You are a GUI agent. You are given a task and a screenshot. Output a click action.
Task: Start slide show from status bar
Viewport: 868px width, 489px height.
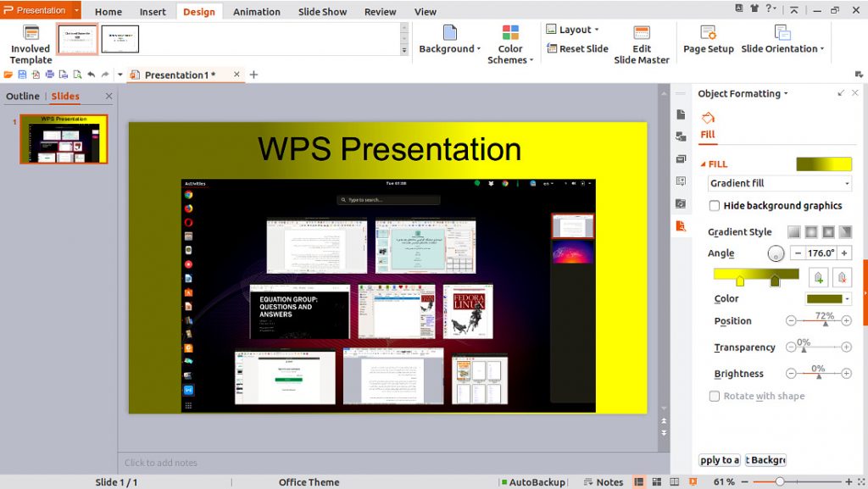pyautogui.click(x=693, y=482)
